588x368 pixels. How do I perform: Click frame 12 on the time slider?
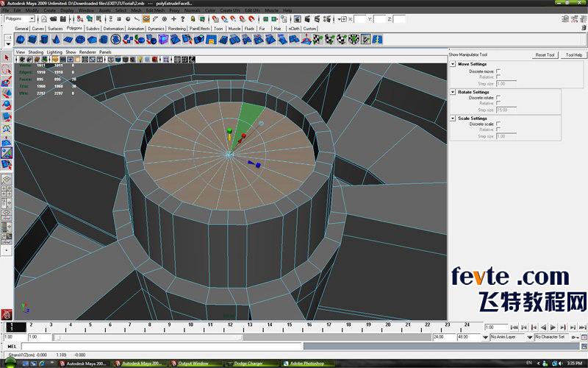[x=230, y=327]
